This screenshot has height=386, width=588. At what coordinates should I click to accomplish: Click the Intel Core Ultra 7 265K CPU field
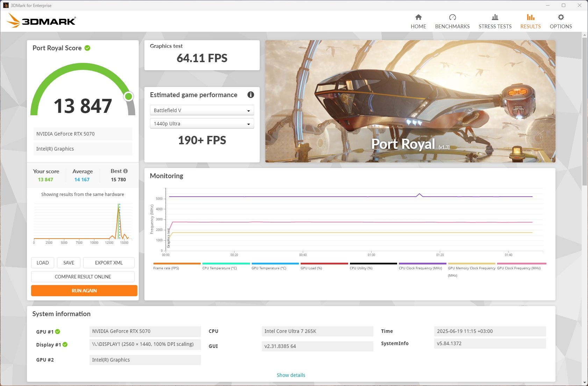click(317, 331)
